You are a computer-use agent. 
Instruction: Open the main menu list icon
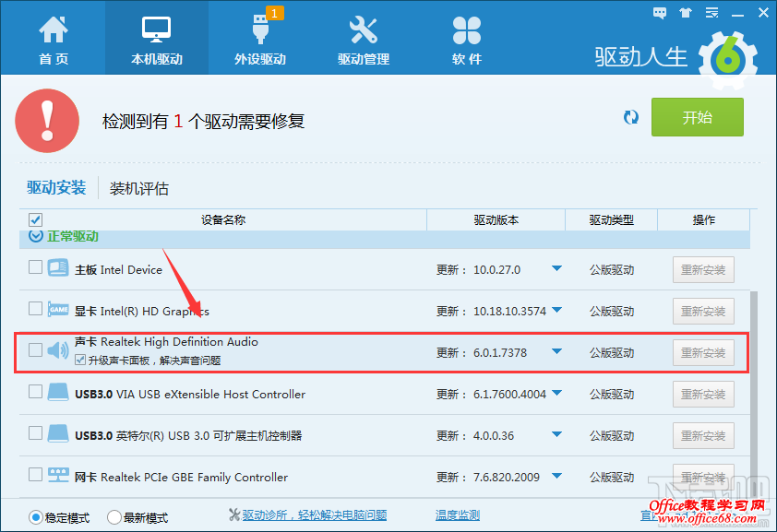[x=712, y=13]
